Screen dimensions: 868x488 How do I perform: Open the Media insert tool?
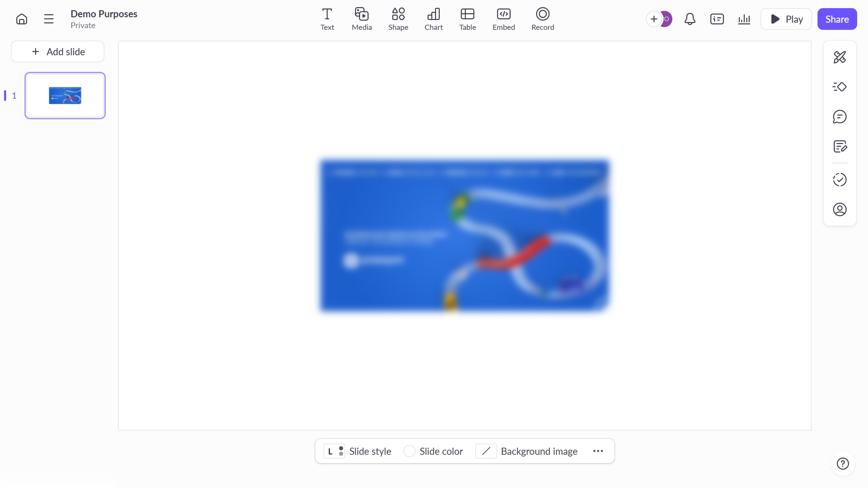pos(361,19)
